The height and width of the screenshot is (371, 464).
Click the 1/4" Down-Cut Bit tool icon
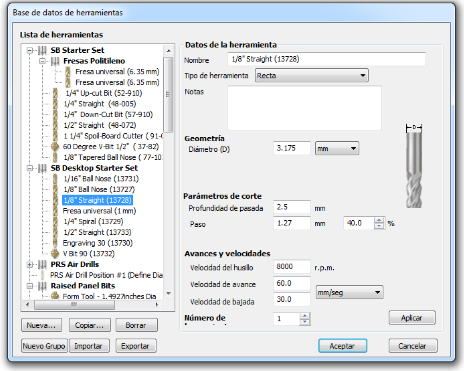55,114
